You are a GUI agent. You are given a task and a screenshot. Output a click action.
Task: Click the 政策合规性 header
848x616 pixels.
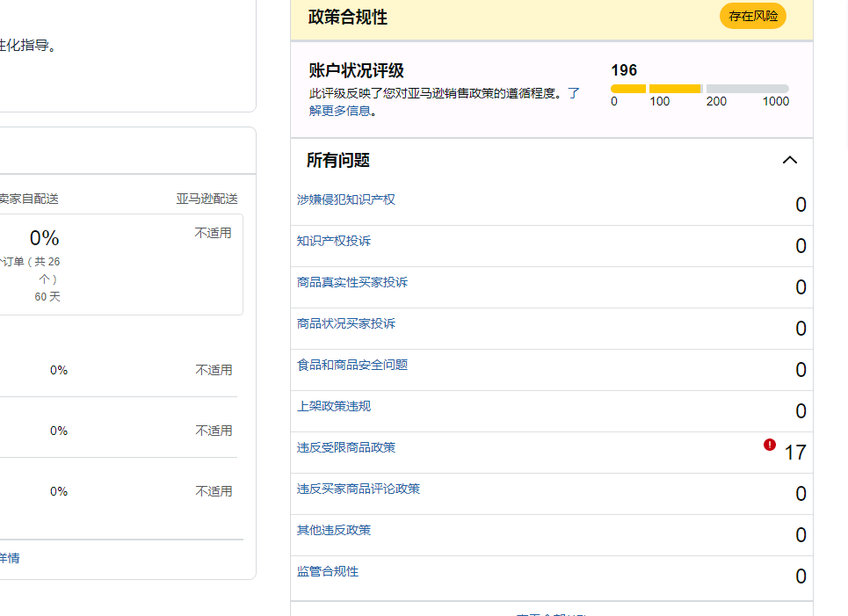point(348,18)
